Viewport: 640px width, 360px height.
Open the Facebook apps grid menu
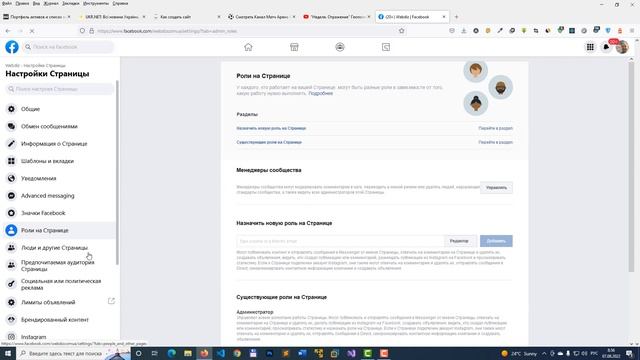click(590, 47)
